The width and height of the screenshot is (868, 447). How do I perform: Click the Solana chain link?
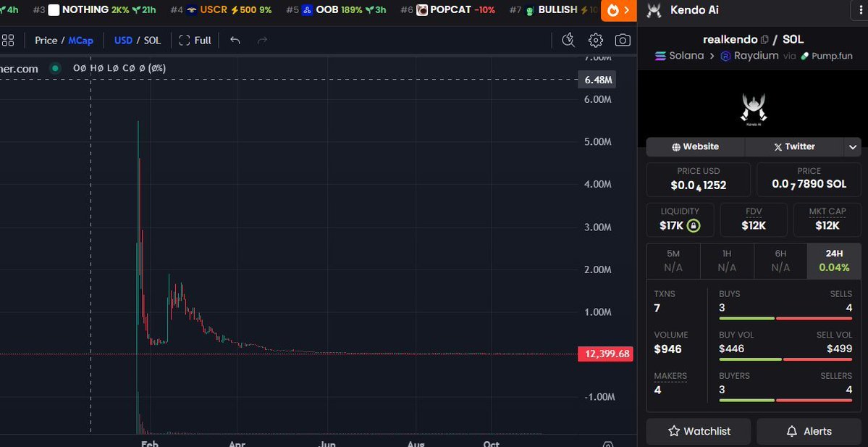pos(679,55)
